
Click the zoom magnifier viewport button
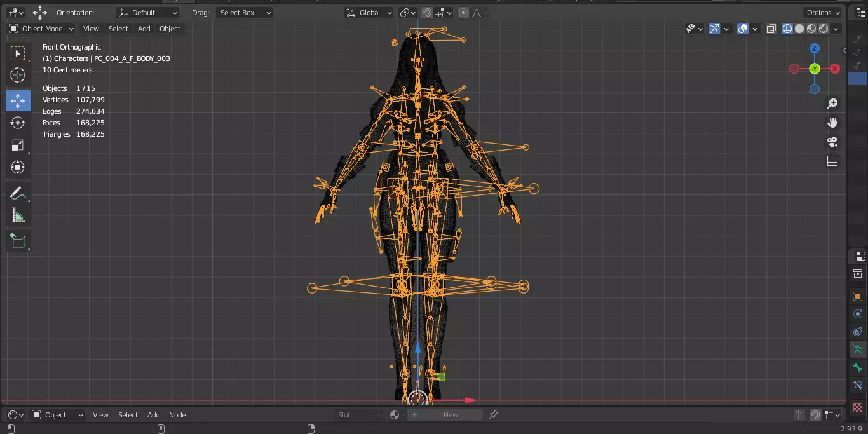(832, 104)
